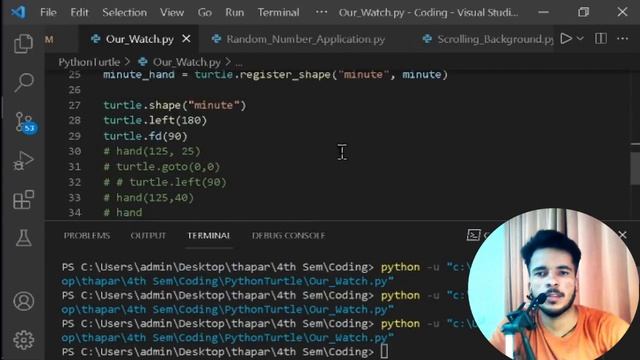Open the Run menu
Viewport: 640px width, 360px height.
coord(235,12)
